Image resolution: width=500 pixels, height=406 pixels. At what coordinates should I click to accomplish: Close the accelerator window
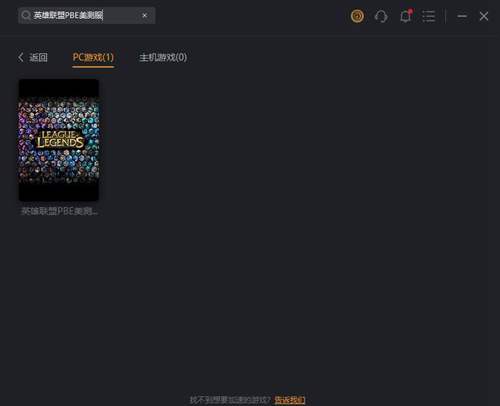pos(484,16)
